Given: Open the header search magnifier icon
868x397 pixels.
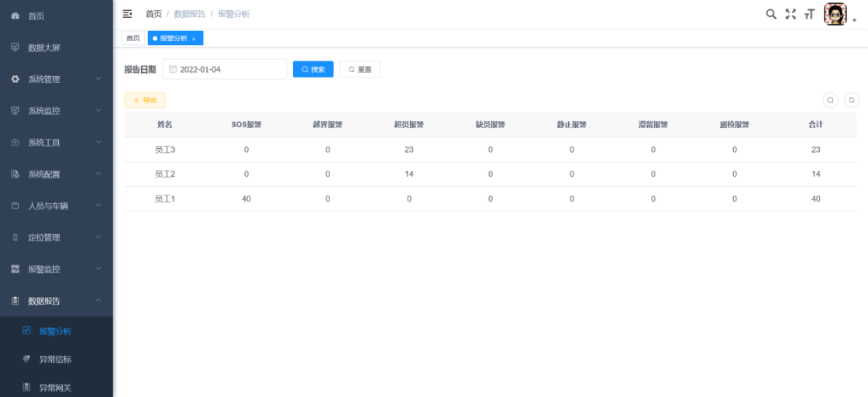Looking at the screenshot, I should [x=770, y=14].
